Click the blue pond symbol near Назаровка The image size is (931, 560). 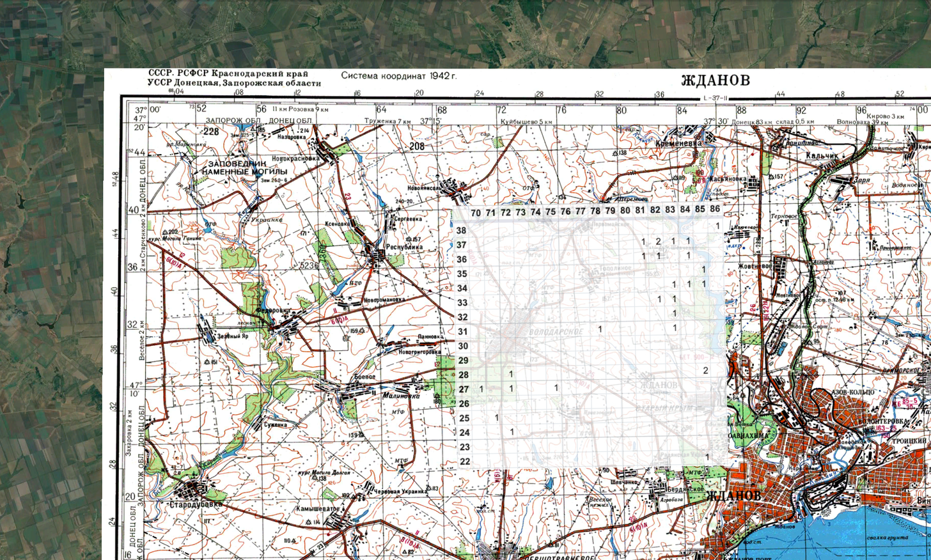242,128
